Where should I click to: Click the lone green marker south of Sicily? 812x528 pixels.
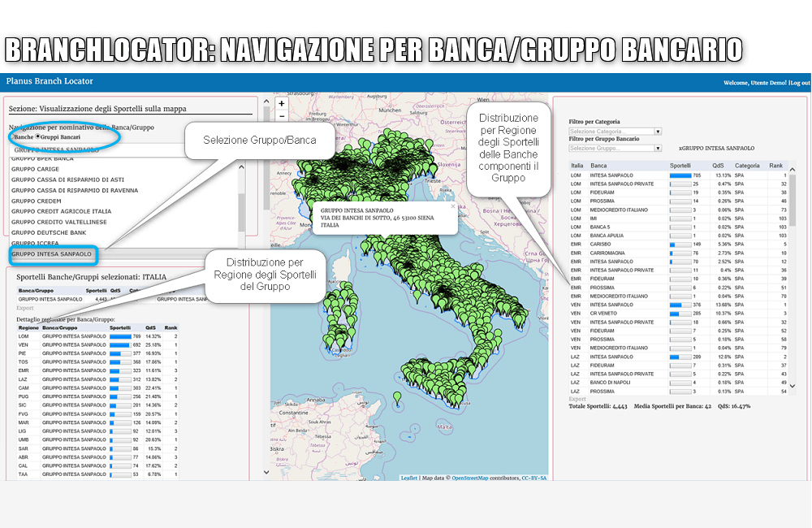397,397
